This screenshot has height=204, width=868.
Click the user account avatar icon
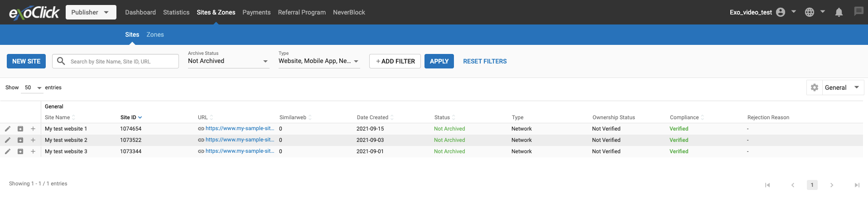(x=780, y=12)
